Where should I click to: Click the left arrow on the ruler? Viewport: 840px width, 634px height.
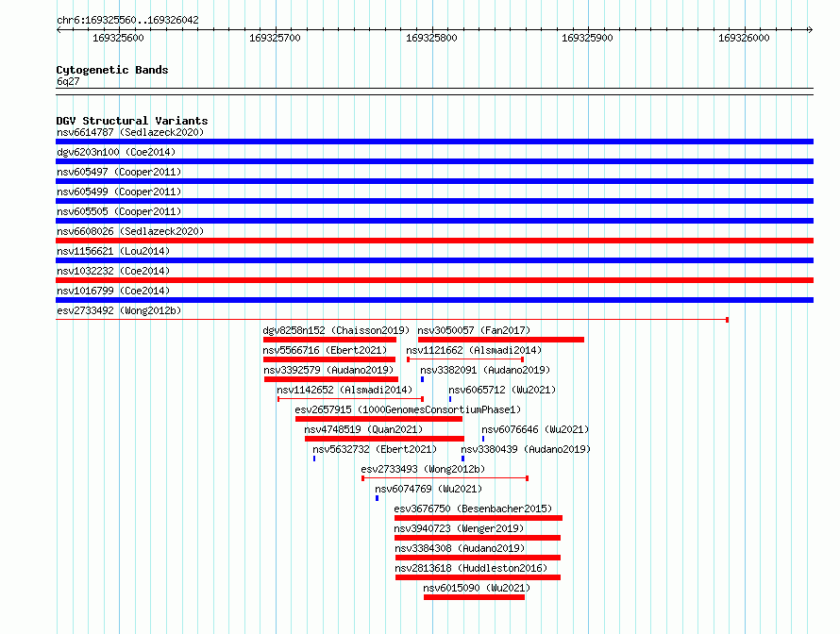(59, 29)
